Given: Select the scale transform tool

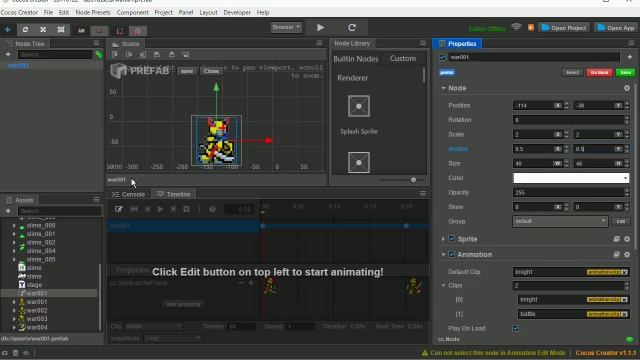Looking at the screenshot, I should coord(43,29).
